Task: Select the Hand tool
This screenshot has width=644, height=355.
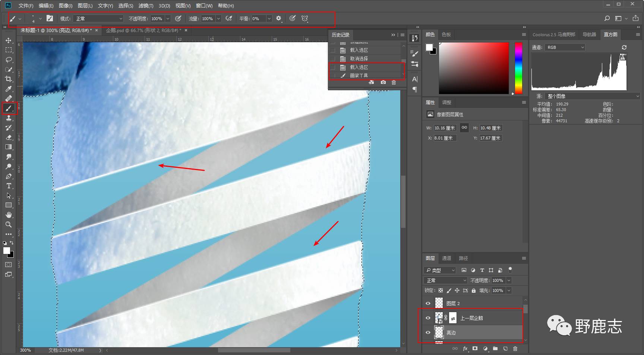Action: click(9, 215)
